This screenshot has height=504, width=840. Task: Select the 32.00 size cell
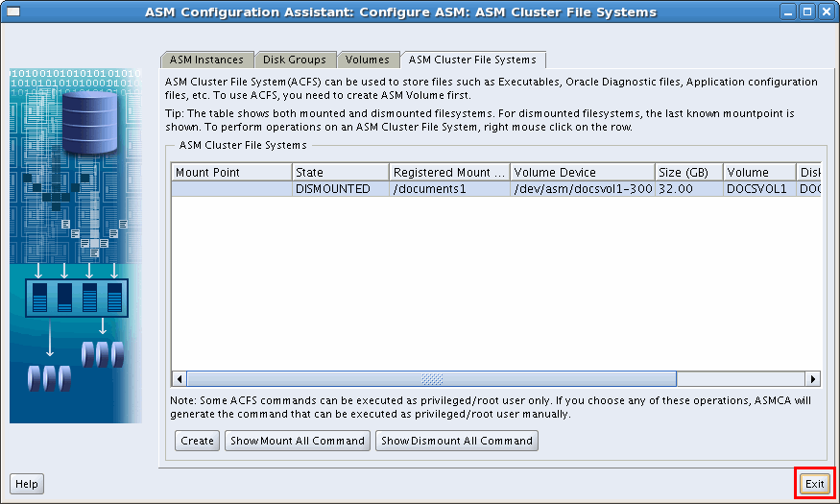click(x=689, y=188)
